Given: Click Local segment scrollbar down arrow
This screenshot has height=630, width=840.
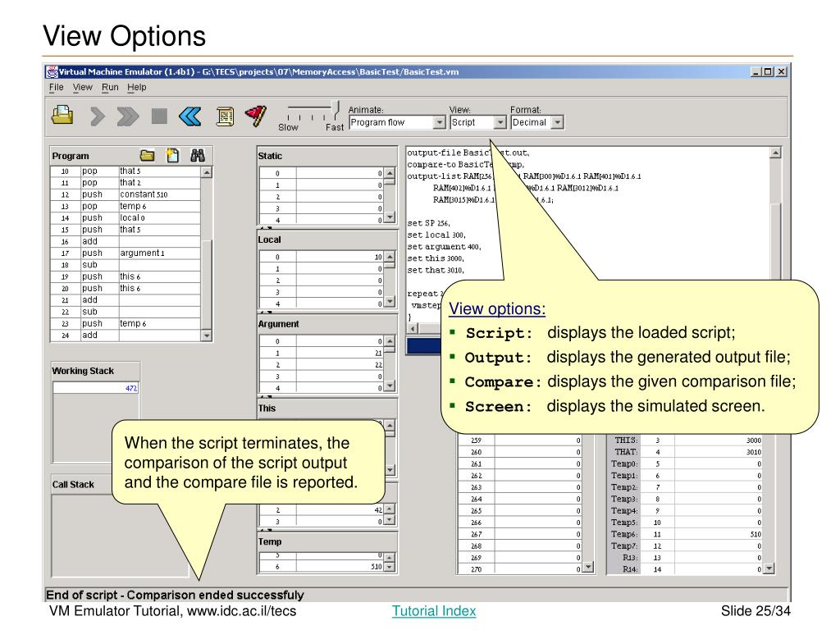Looking at the screenshot, I should [390, 302].
